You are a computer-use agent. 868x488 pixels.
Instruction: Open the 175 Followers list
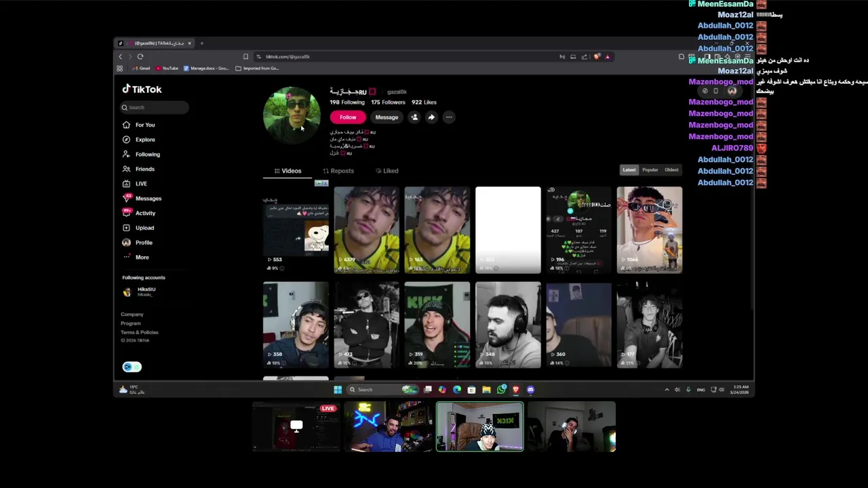click(388, 102)
